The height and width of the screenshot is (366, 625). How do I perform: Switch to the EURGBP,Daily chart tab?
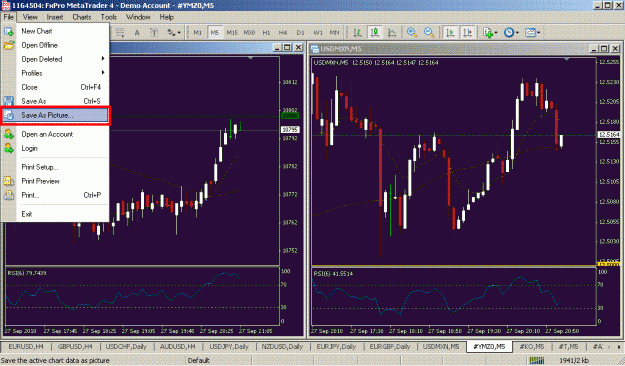(389, 346)
